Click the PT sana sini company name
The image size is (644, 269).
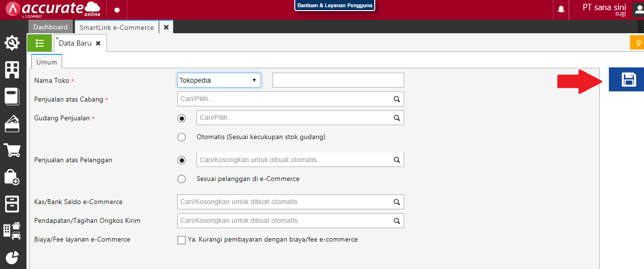[x=605, y=7]
